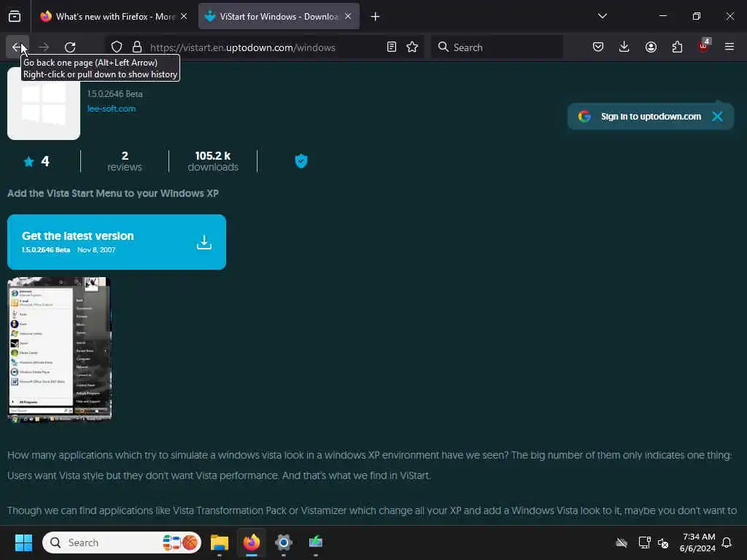747x560 pixels.
Task: Open the tracking protection shield icon
Action: tap(117, 47)
